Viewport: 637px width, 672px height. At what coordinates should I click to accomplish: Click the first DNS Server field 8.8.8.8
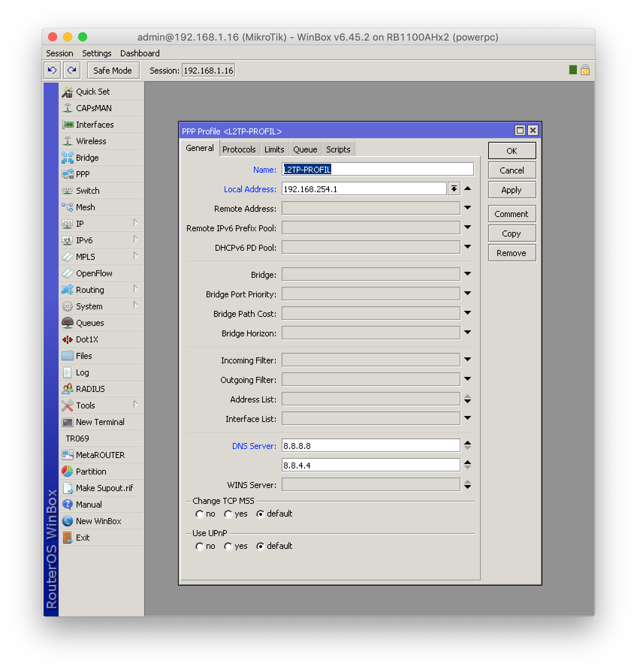(370, 446)
